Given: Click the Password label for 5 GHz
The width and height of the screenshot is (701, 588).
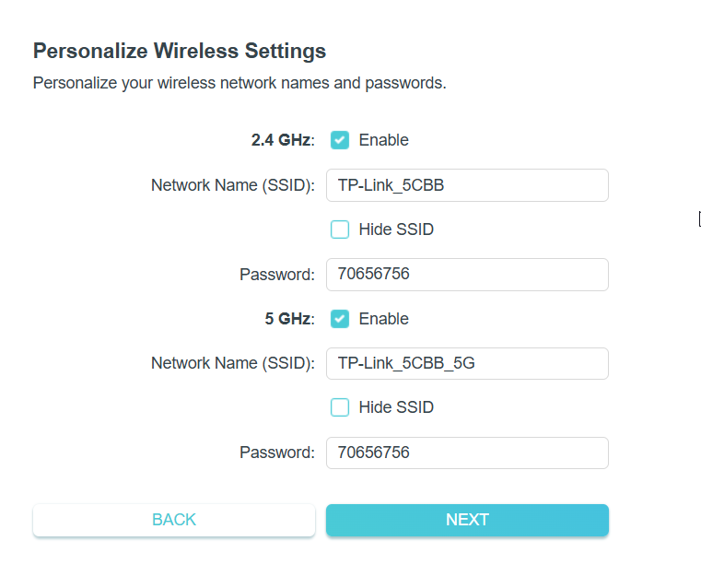Looking at the screenshot, I should pyautogui.click(x=276, y=453).
